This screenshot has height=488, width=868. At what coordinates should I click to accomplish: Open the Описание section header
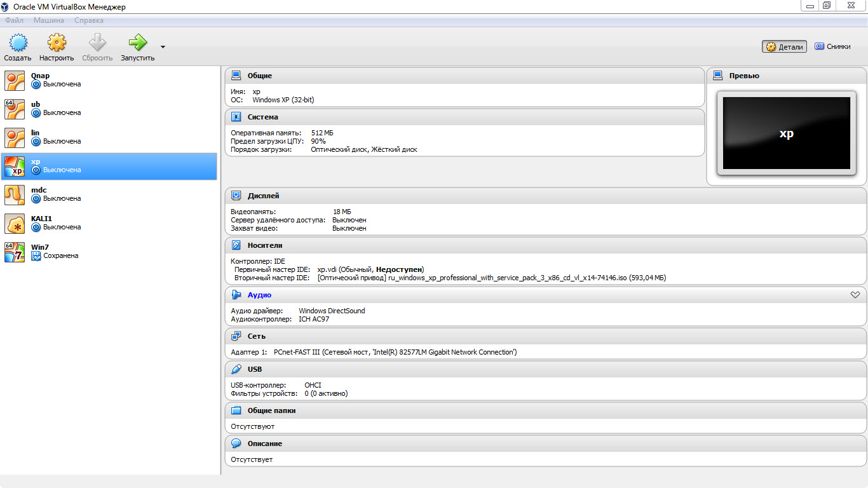pyautogui.click(x=265, y=444)
